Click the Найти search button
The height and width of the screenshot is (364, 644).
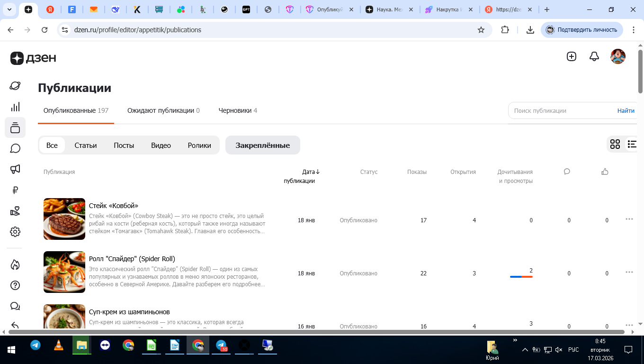tap(626, 110)
